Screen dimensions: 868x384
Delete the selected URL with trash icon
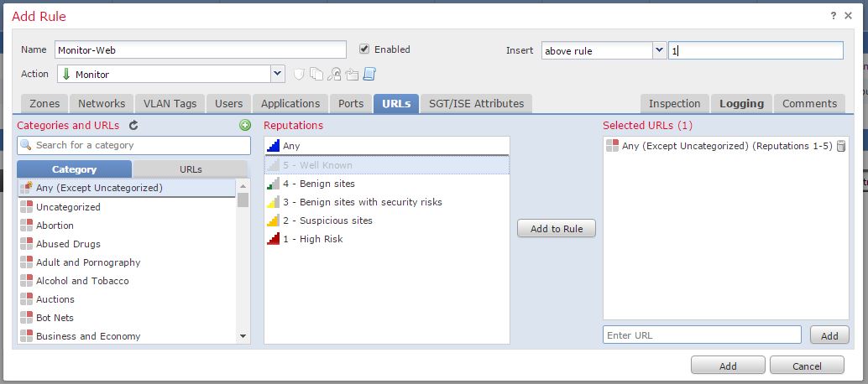click(x=841, y=146)
